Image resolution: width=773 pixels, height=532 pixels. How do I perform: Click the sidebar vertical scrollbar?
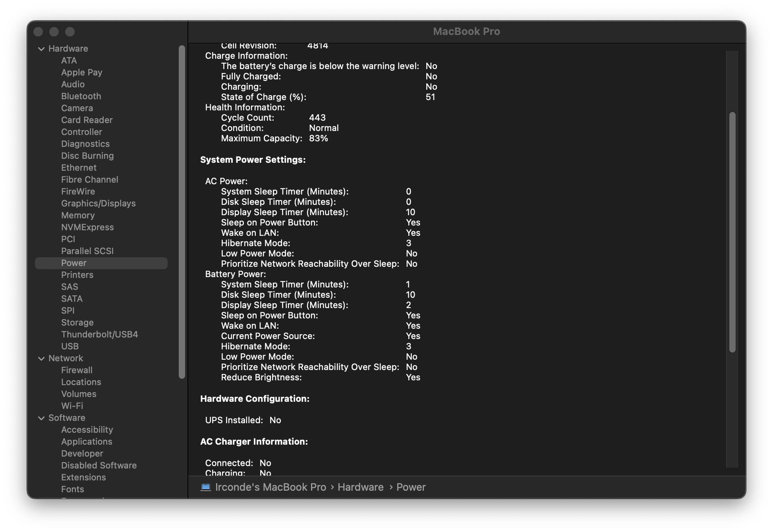[x=182, y=212]
